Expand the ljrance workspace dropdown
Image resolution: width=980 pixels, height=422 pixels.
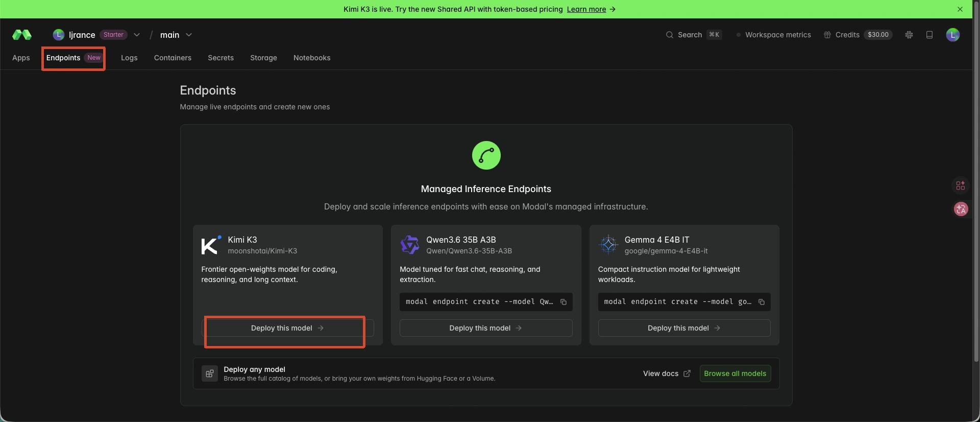137,35
